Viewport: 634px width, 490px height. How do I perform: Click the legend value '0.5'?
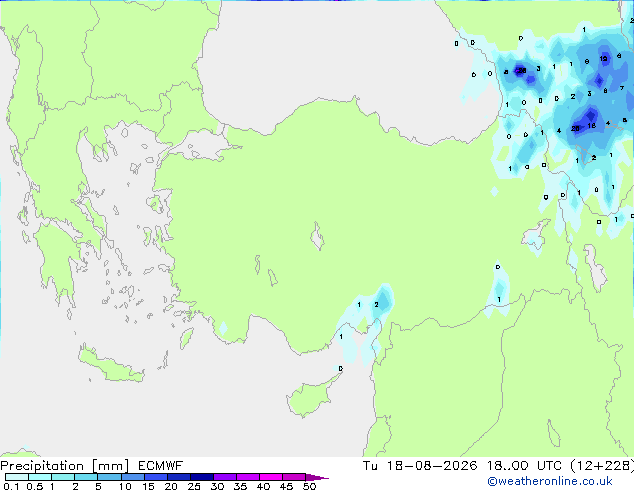tap(35, 486)
